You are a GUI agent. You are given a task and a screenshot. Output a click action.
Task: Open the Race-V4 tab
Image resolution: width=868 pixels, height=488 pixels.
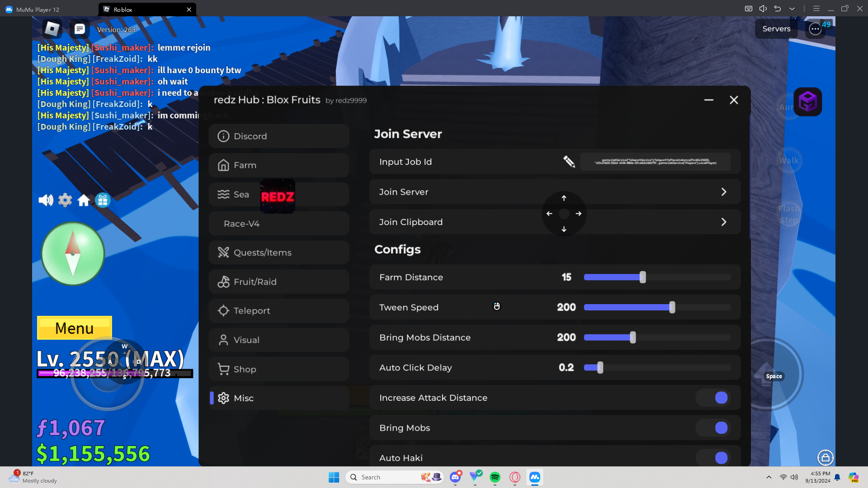click(279, 224)
